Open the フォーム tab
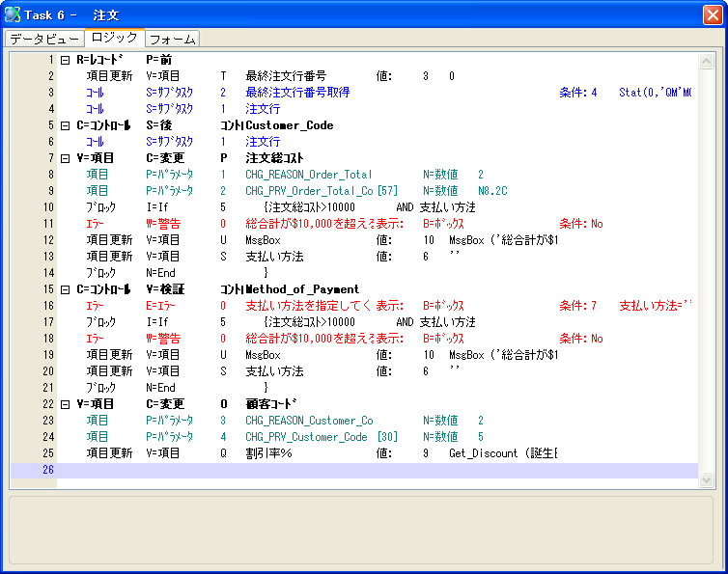The width and height of the screenshot is (728, 574). 172,39
